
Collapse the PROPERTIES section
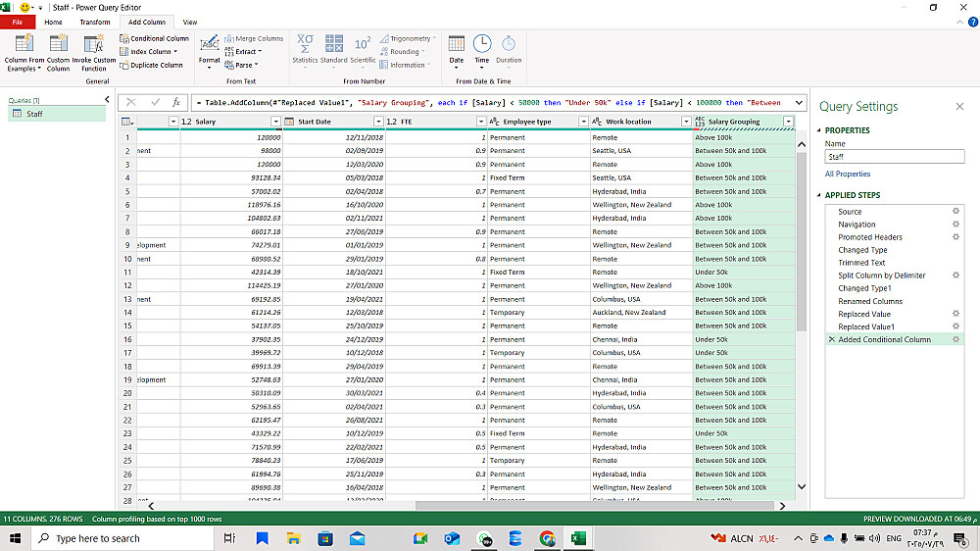click(x=819, y=130)
